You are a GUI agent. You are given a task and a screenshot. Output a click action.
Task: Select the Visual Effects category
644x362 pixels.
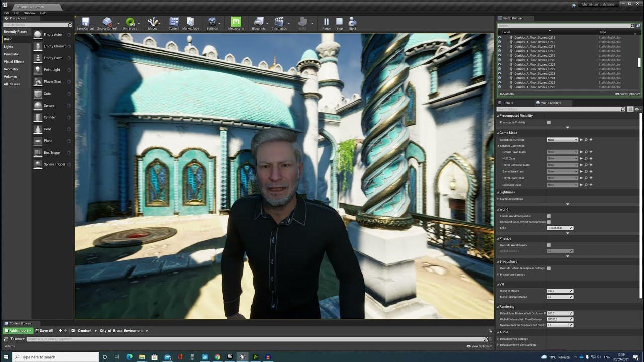[x=14, y=62]
